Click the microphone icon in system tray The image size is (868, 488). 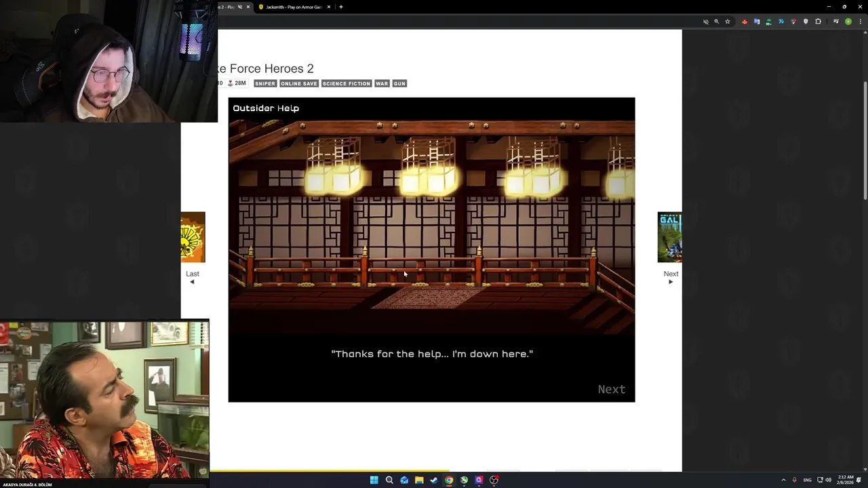[794, 480]
